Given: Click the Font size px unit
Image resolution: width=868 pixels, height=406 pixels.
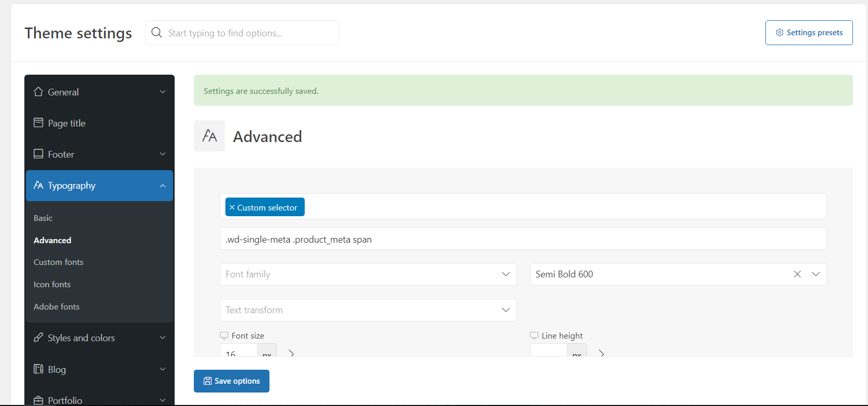Looking at the screenshot, I should tap(267, 351).
